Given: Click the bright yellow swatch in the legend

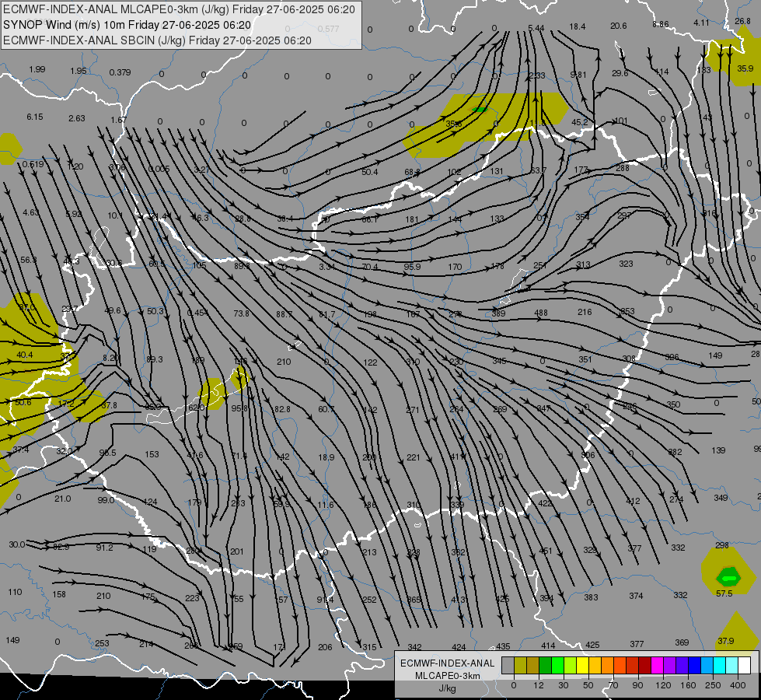Looking at the screenshot, I should coord(582,665).
